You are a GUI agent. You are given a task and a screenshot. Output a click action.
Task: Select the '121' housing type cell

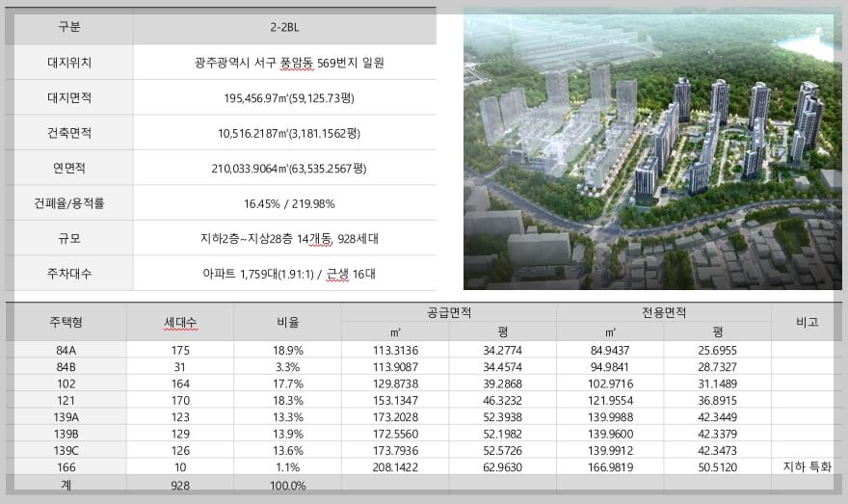tap(66, 400)
